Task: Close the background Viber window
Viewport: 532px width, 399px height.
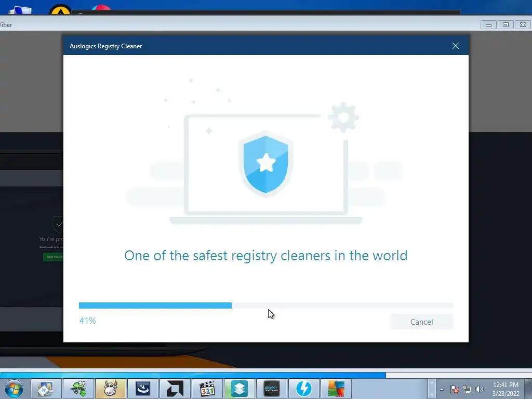Action: coord(523,25)
